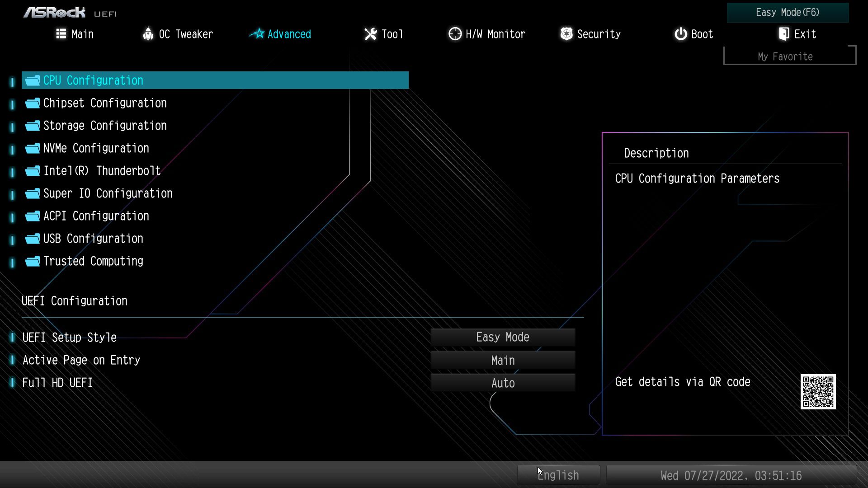Click the Security shield icon

click(x=566, y=34)
